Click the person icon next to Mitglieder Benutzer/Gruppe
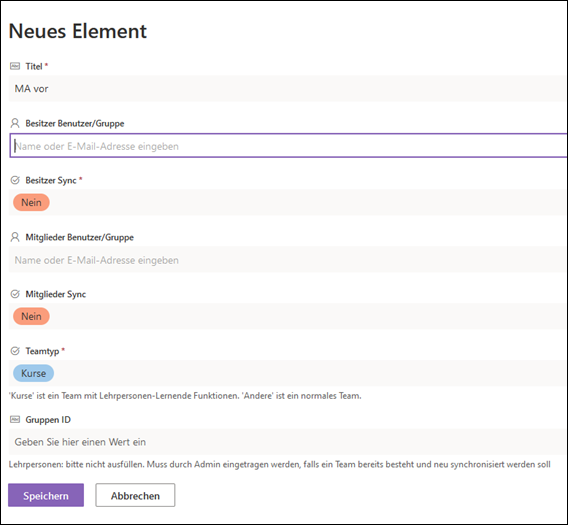568x525 pixels. [15, 237]
